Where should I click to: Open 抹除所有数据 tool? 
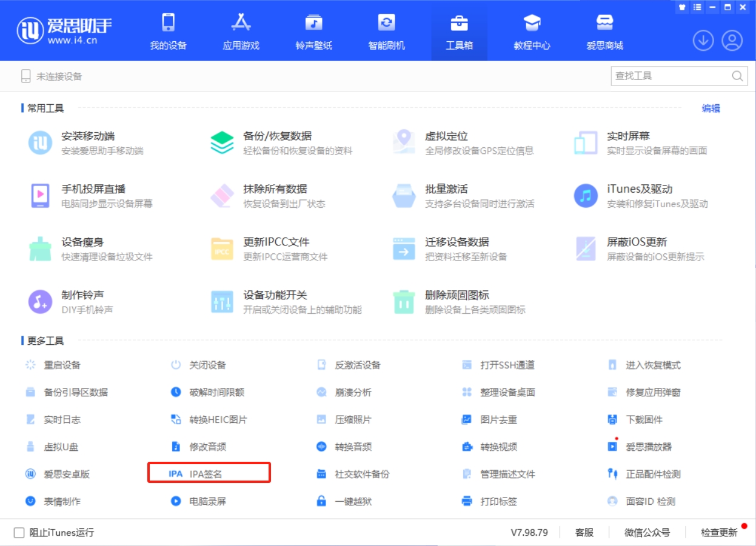tap(268, 196)
